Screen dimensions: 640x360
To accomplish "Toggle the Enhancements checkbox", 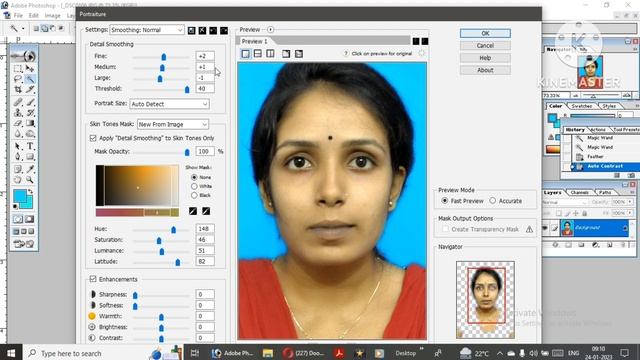I will (93, 279).
